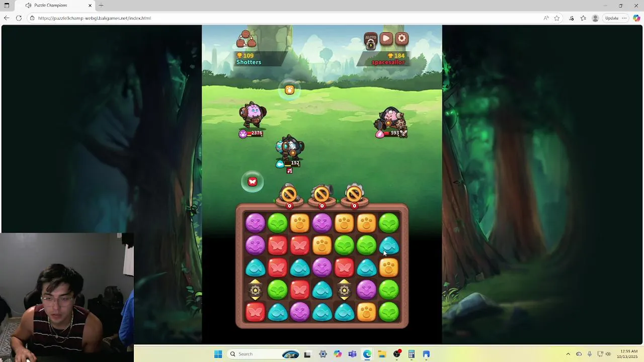This screenshot has width=644, height=362.
Task: Select the cyan fish tile in fourth row
Action: coord(322,290)
